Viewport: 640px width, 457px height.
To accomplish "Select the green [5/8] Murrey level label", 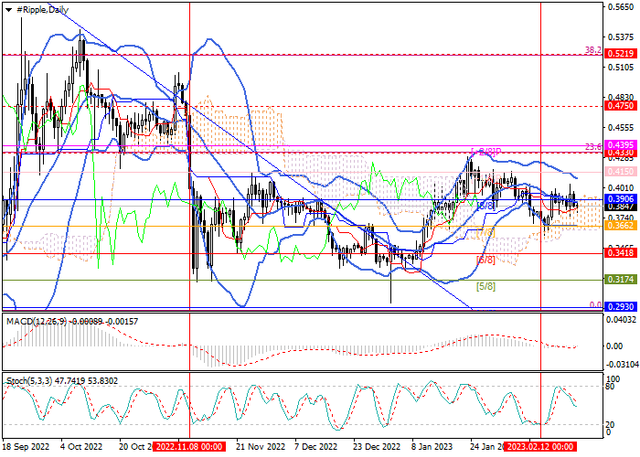I will (x=485, y=287).
